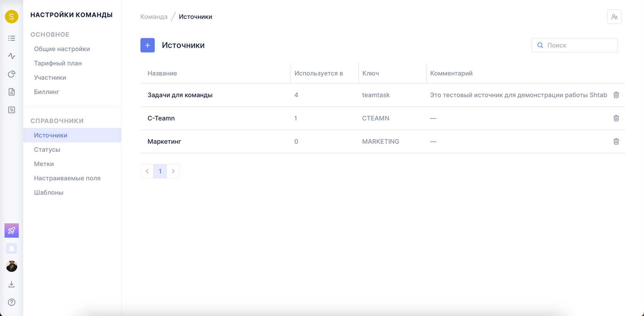
Task: Click the Команда breadcrumb link
Action: coord(154,17)
